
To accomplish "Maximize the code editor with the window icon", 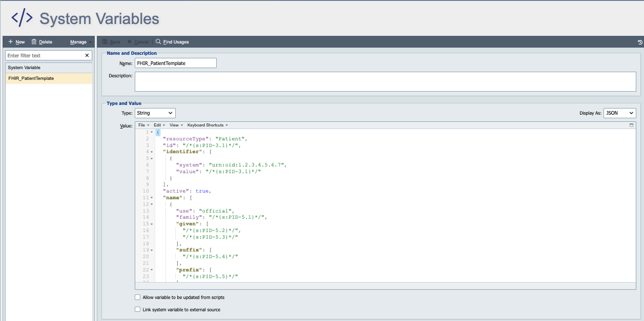I will (632, 125).
